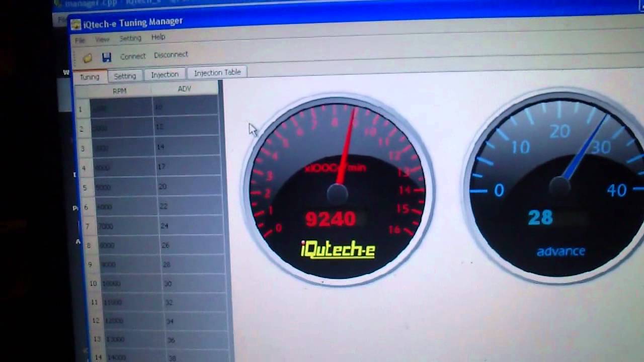Click the ADV cell showing 22

[x=190, y=206]
